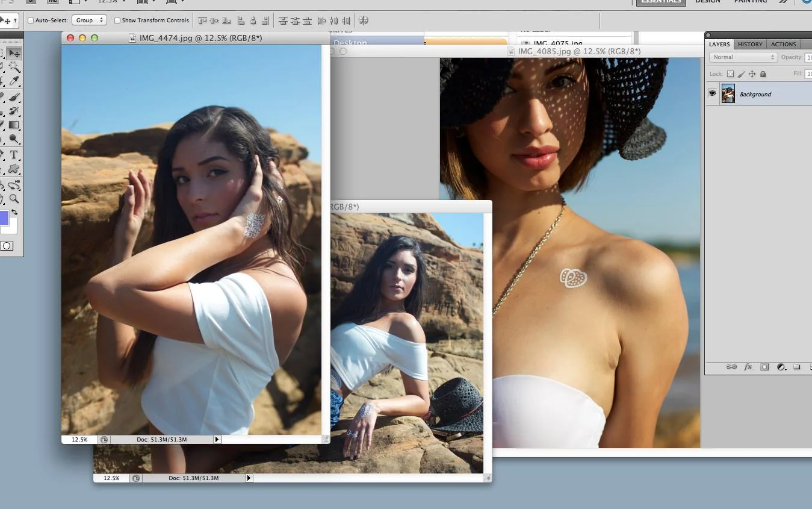Image resolution: width=812 pixels, height=509 pixels.
Task: Switch to the Design workspace
Action: pos(707,1)
